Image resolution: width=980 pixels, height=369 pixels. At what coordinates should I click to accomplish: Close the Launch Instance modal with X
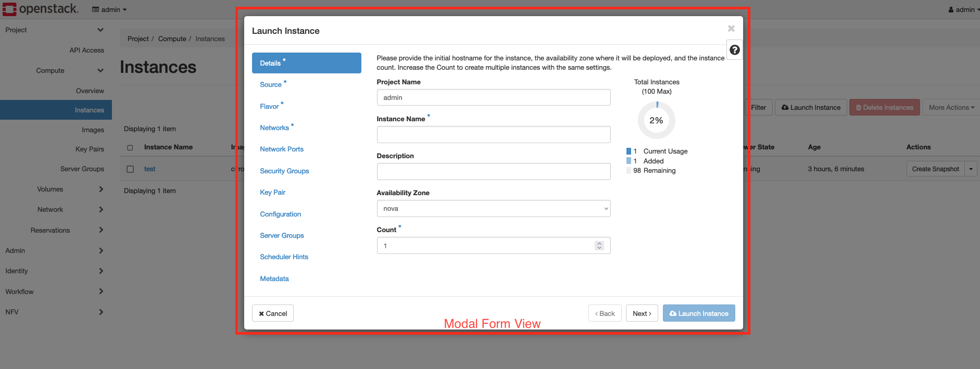click(x=731, y=29)
